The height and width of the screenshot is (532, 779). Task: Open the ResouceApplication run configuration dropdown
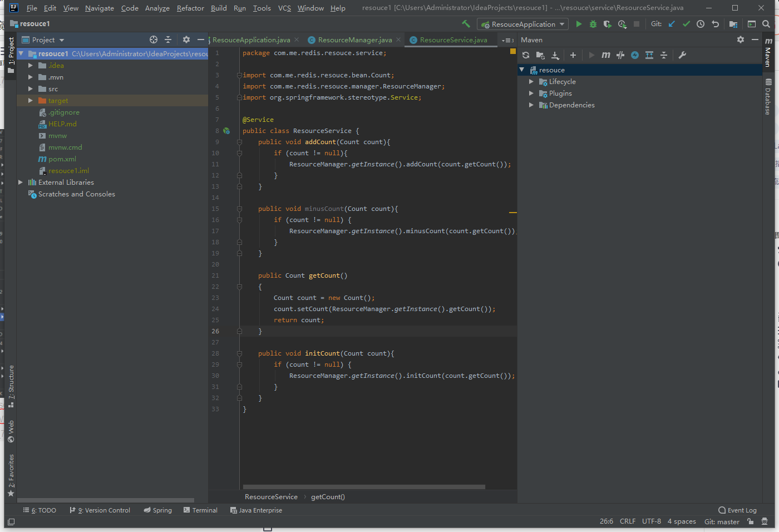[522, 24]
